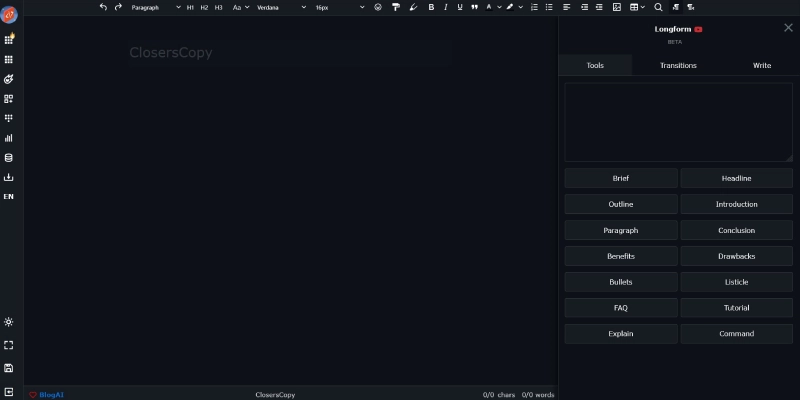This screenshot has height=400, width=800.
Task: Click the clear formatting brush icon
Action: point(413,7)
